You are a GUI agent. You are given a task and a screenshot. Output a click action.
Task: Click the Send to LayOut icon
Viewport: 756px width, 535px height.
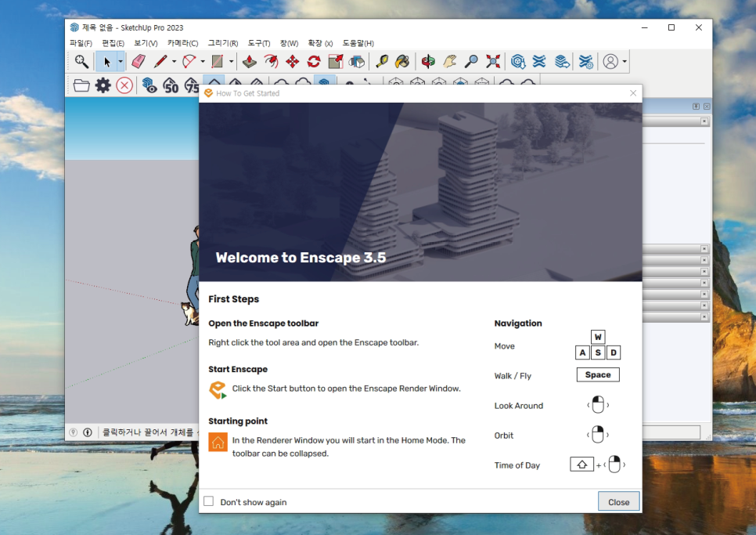coord(562,61)
